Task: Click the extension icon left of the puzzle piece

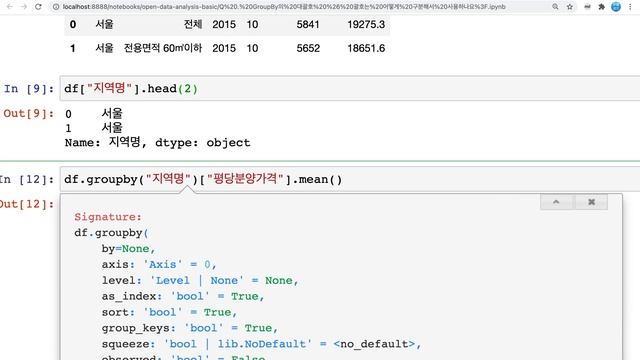Action: tap(587, 7)
